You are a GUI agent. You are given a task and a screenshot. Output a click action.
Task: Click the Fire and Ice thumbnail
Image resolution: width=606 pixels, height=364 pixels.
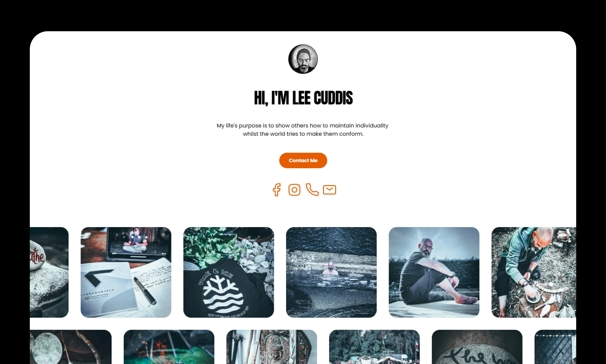click(x=228, y=272)
